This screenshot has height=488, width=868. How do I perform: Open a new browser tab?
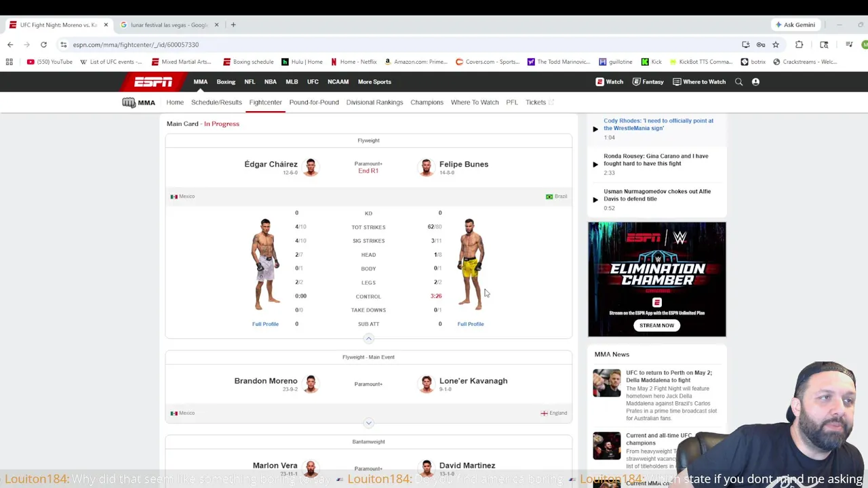pos(233,25)
